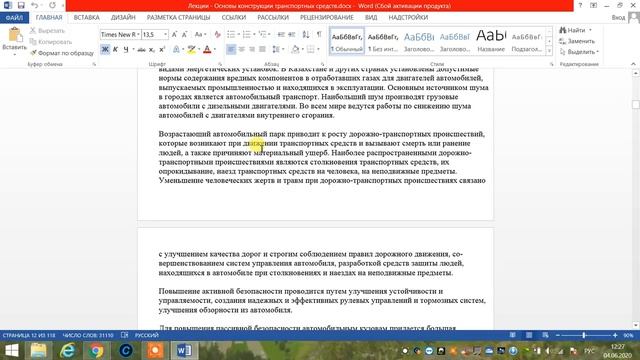640x360 pixels.
Task: Center align text
Action: tap(242, 49)
